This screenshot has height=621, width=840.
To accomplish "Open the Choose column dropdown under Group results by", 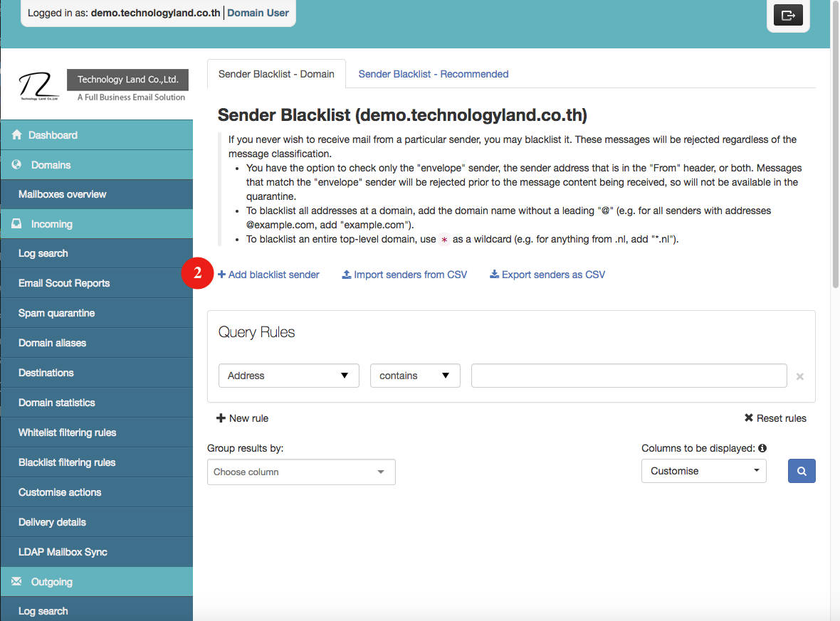I will click(x=300, y=472).
